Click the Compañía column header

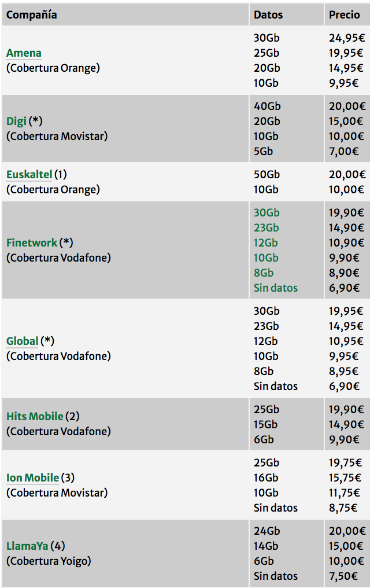click(x=32, y=15)
